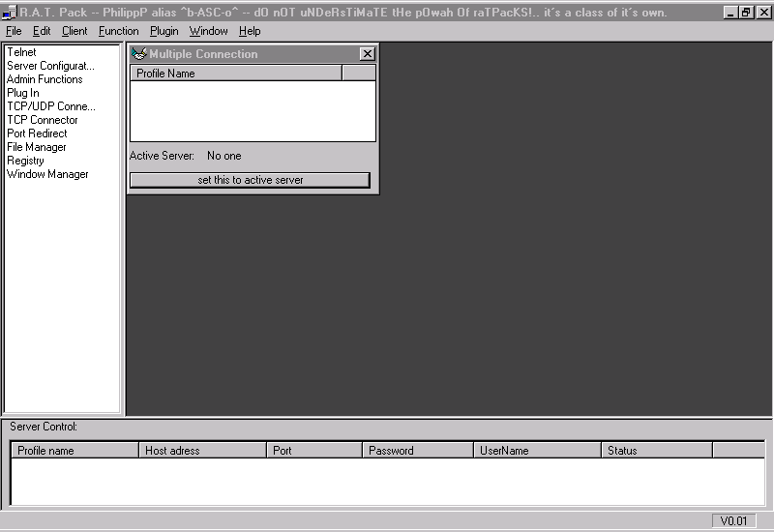Select TCP Connector list entry
Image resolution: width=774 pixels, height=532 pixels.
point(43,120)
